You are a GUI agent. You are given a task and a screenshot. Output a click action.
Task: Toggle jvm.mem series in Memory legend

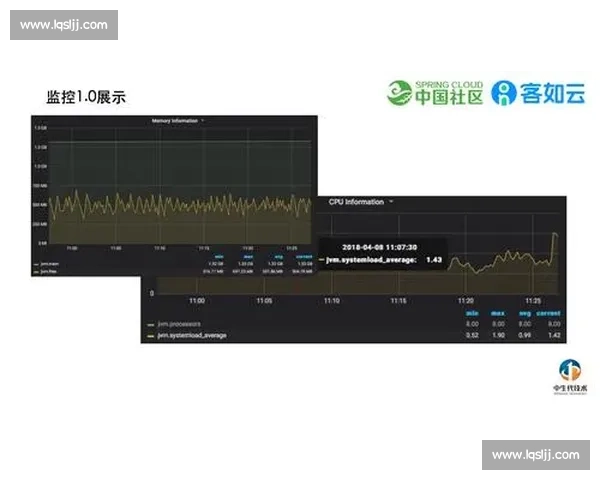tap(50, 264)
